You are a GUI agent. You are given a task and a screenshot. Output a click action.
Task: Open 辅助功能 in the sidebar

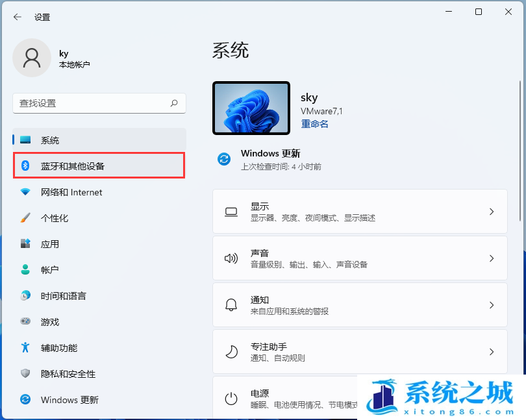[99, 347]
